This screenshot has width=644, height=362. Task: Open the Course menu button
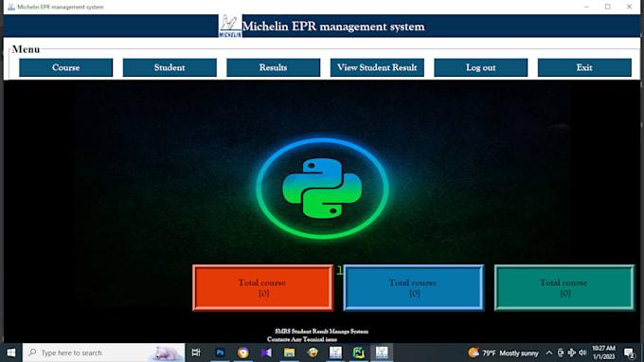(65, 67)
